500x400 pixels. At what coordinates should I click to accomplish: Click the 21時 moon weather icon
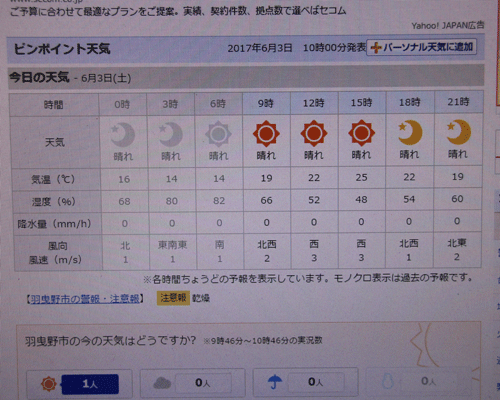(x=458, y=132)
